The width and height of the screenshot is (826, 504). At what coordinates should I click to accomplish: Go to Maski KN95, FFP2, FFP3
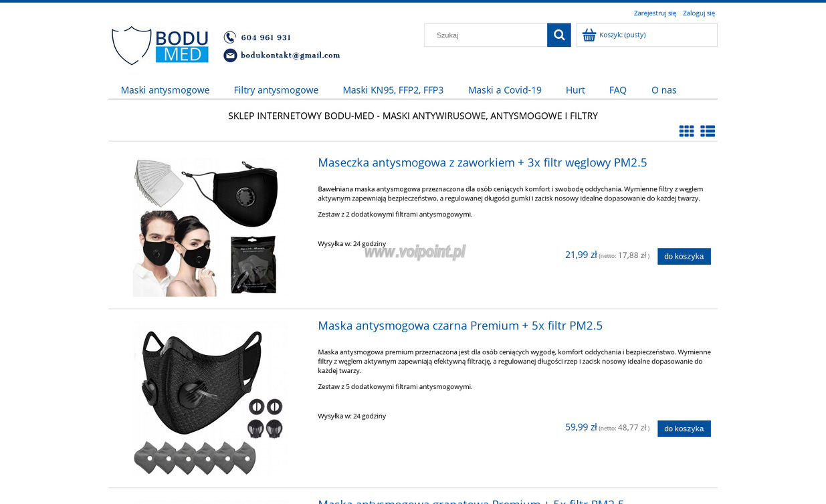pos(393,90)
